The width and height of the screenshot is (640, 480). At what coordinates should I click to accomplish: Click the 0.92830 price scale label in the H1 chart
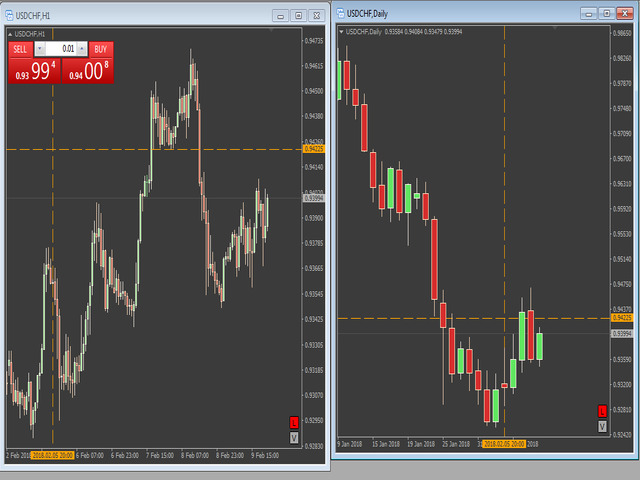[x=314, y=446]
